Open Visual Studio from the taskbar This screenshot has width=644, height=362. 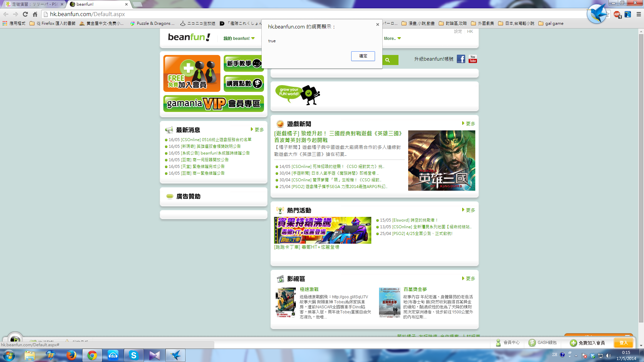click(x=154, y=355)
